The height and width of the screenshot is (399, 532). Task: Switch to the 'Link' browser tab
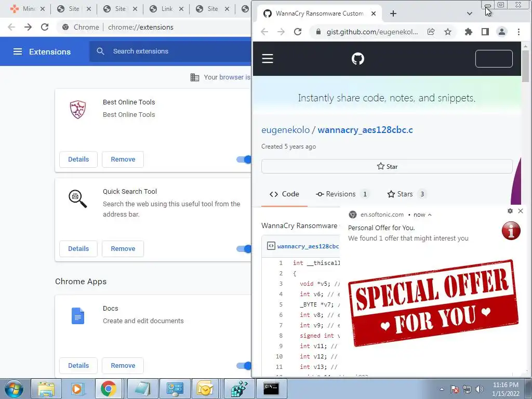coord(167,9)
